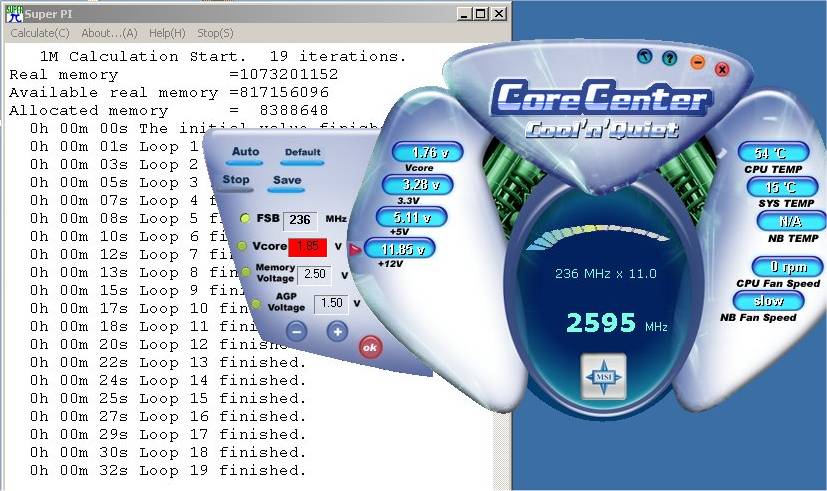Image resolution: width=827 pixels, height=491 pixels.
Task: Select the AGP Voltage radio indicator
Action: [x=256, y=304]
